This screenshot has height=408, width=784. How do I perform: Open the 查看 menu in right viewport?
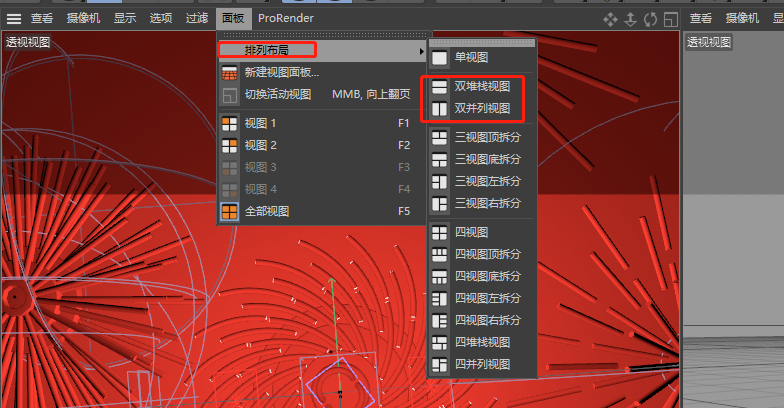(x=700, y=18)
